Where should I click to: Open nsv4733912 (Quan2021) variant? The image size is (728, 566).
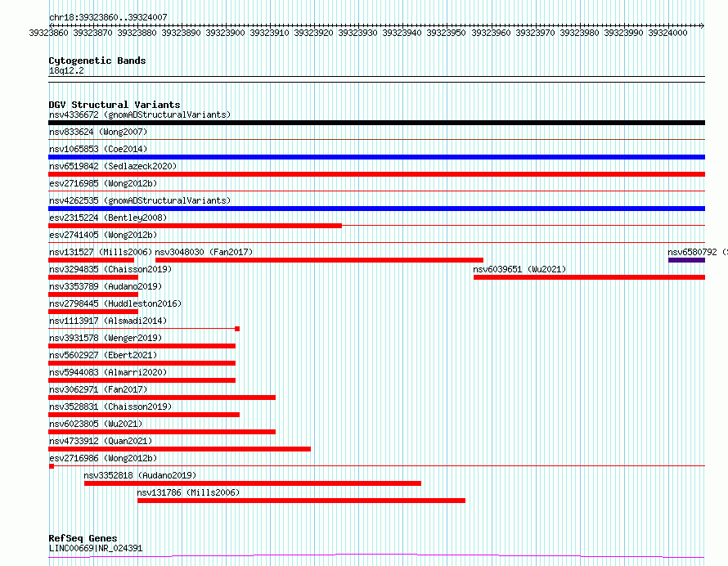coord(101,441)
